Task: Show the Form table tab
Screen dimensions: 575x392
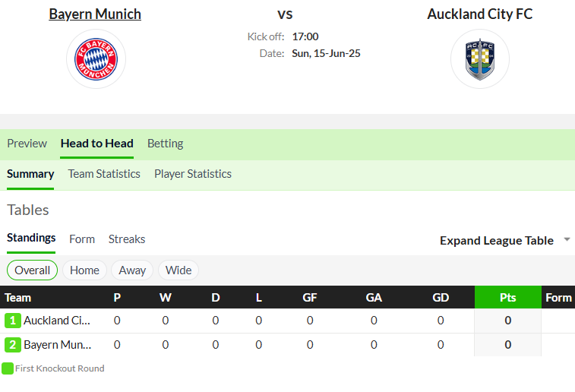Action: (x=82, y=239)
